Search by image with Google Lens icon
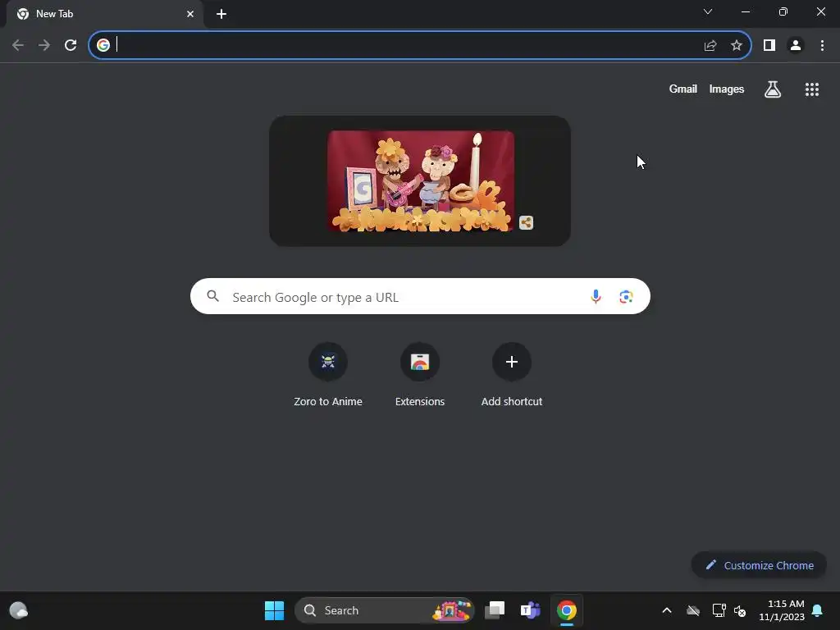The image size is (840, 630). coord(626,296)
